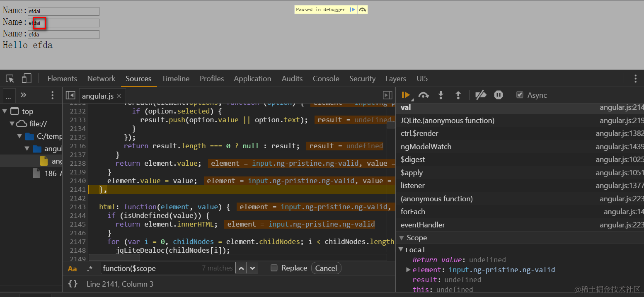The width and height of the screenshot is (644, 297).
Task: Resume script from the Paused in debugger overlay
Action: click(x=352, y=10)
